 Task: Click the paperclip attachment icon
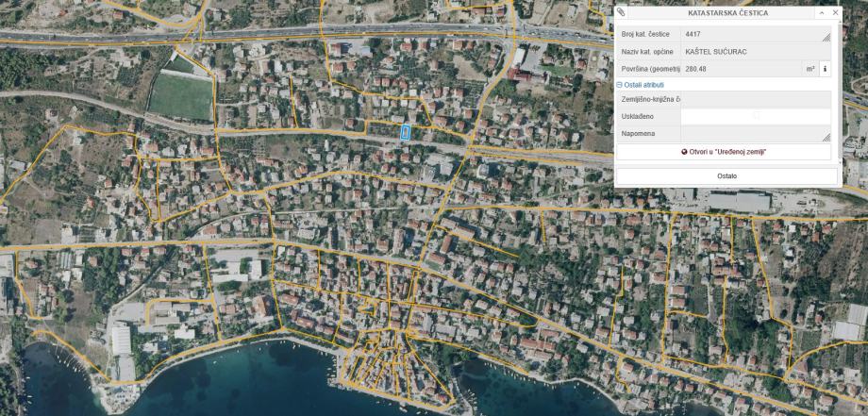pyautogui.click(x=621, y=12)
